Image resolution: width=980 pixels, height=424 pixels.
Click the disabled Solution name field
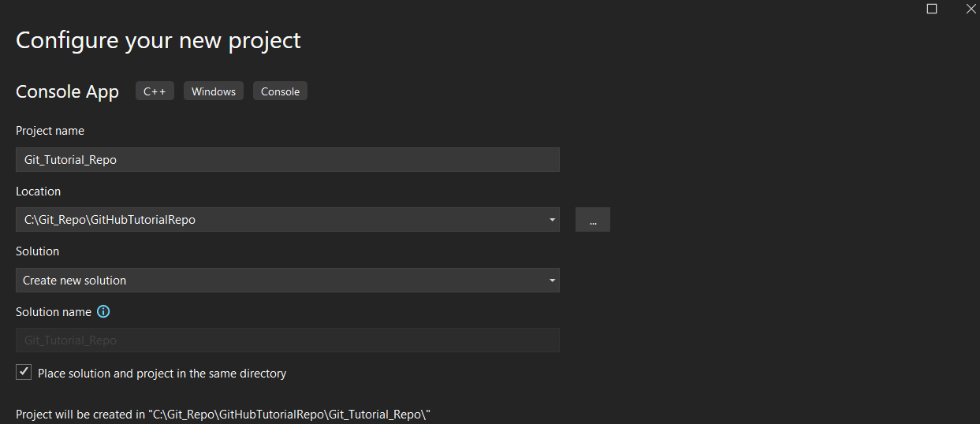coord(288,340)
